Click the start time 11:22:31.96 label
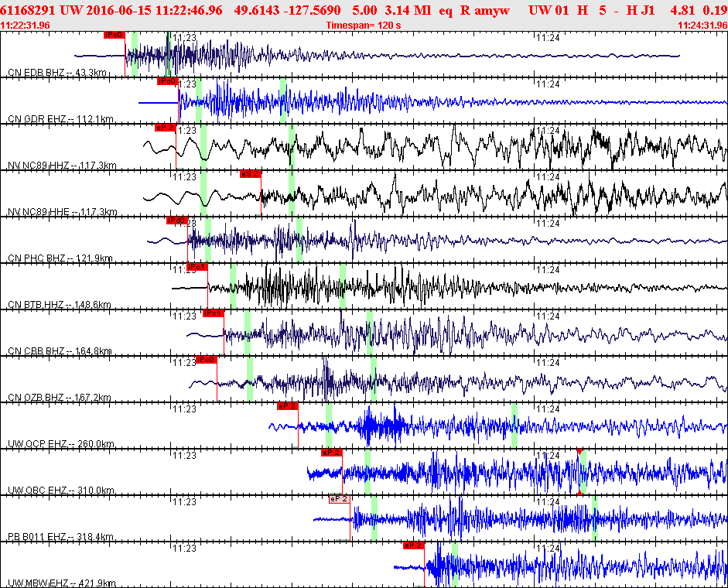The height and width of the screenshot is (588, 728). (x=25, y=26)
